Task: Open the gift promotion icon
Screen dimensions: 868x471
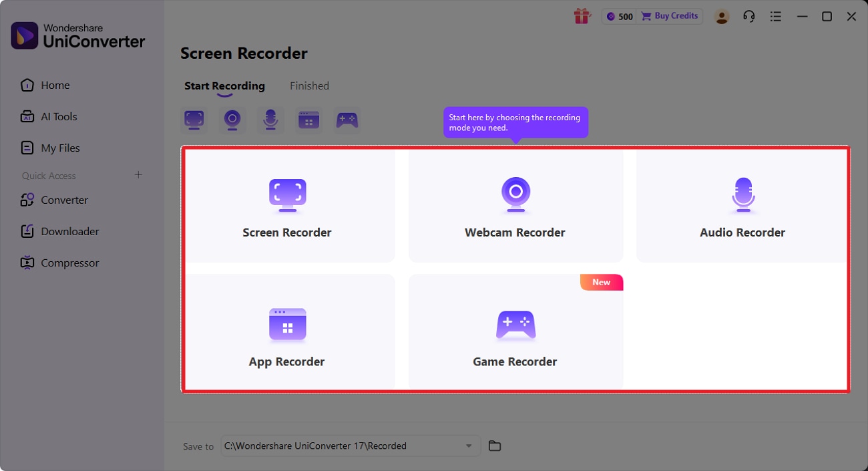Action: click(x=582, y=15)
